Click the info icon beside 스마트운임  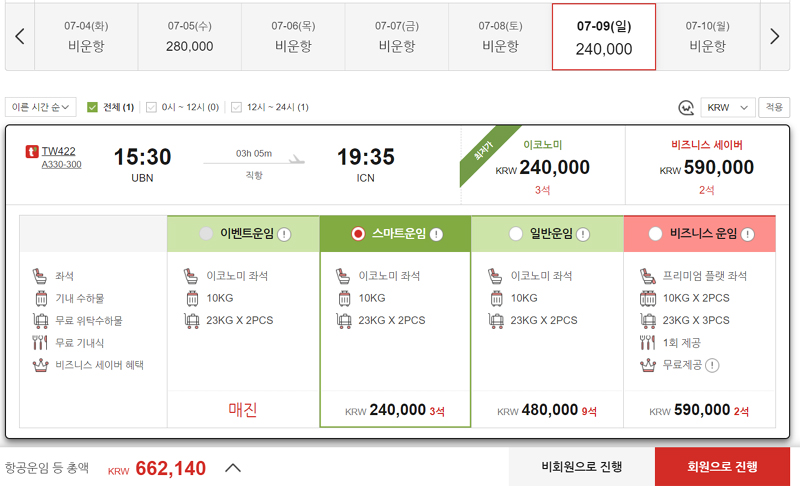436,235
